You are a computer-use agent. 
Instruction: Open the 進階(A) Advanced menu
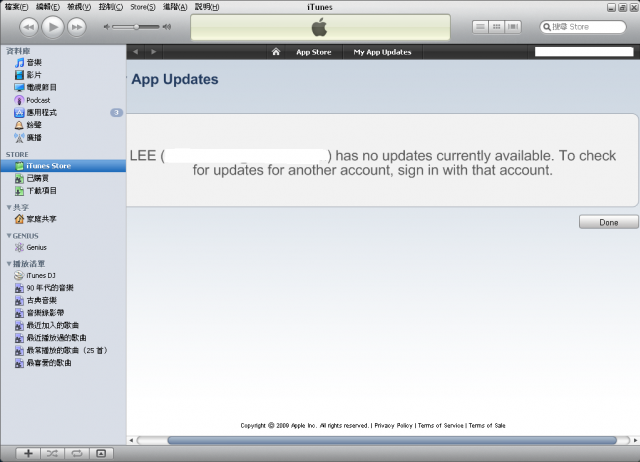(x=175, y=7)
